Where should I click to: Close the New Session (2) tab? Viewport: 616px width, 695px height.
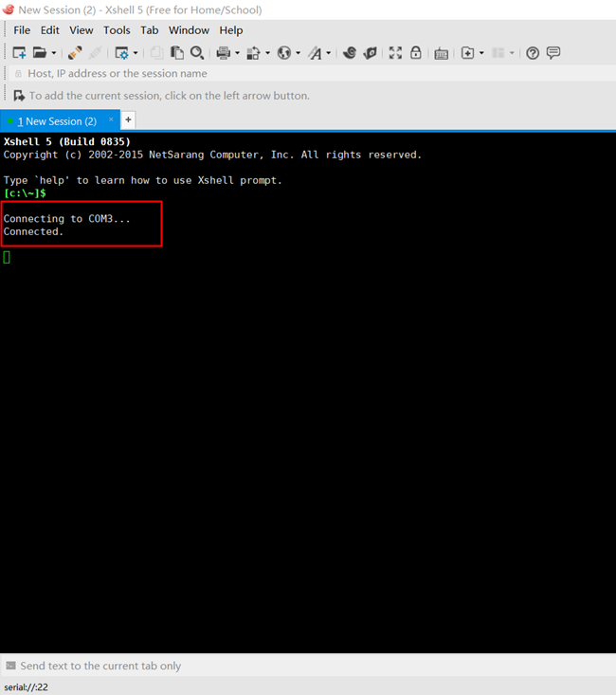coord(111,119)
